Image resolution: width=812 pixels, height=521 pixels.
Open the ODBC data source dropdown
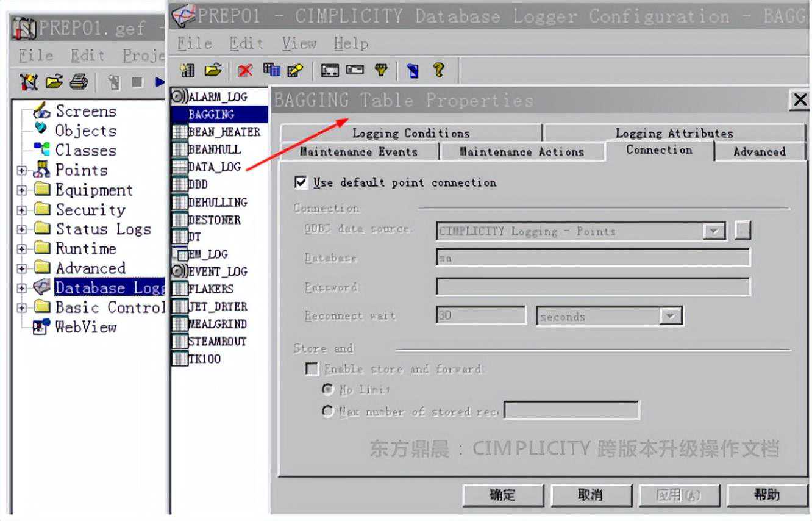[x=714, y=231]
